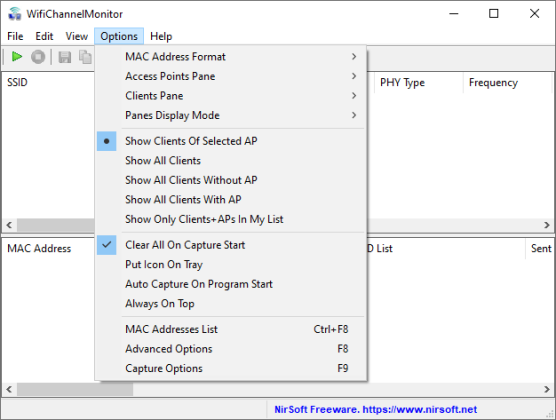Click the copy items toolbar icon

[x=85, y=57]
